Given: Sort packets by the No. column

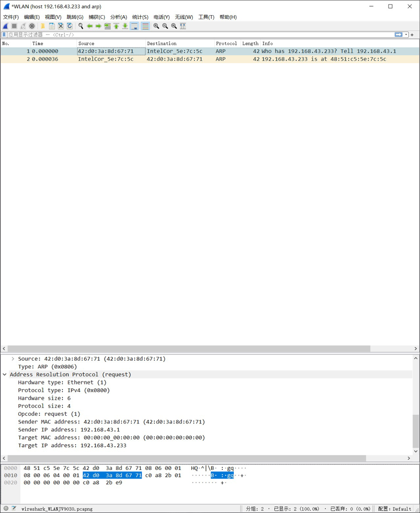Looking at the screenshot, I should point(15,44).
